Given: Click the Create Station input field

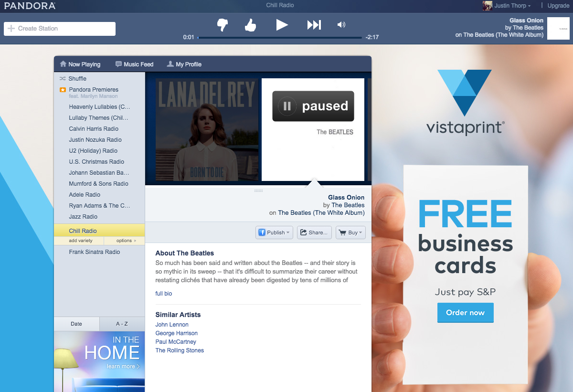Looking at the screenshot, I should pyautogui.click(x=60, y=29).
